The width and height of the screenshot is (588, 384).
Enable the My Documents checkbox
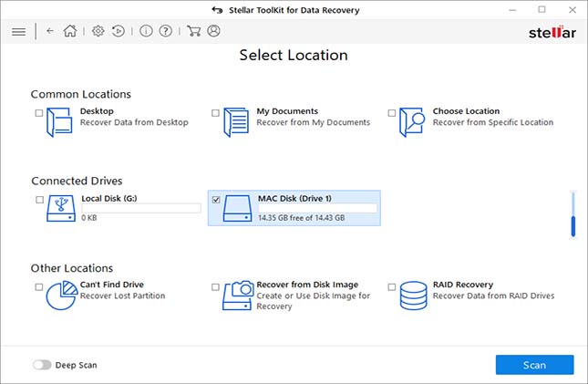216,113
